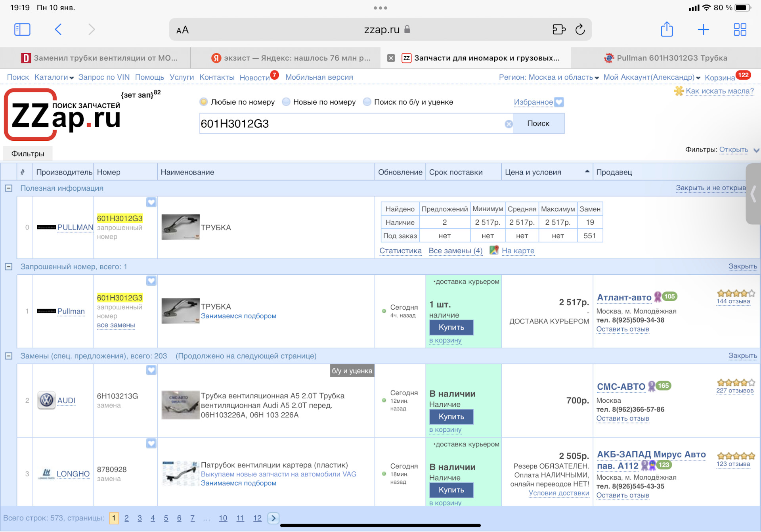This screenshot has height=532, width=761.
Task: Open the Регион: Москва и область dropdown
Action: pyautogui.click(x=549, y=77)
